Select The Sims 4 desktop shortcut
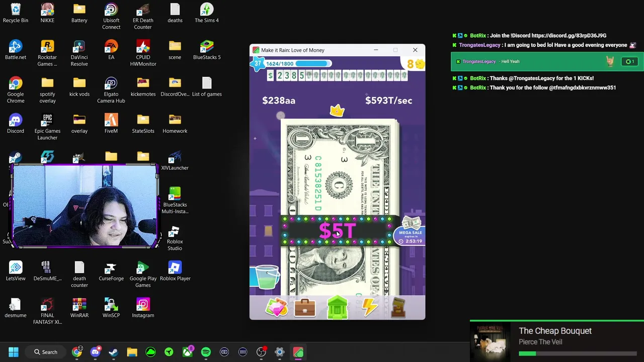The image size is (644, 362). pos(207,13)
